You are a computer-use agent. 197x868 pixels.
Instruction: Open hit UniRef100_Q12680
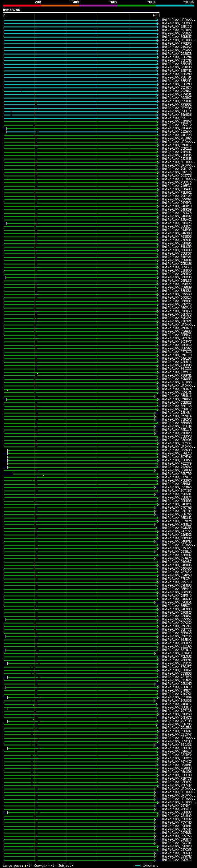(x=177, y=467)
